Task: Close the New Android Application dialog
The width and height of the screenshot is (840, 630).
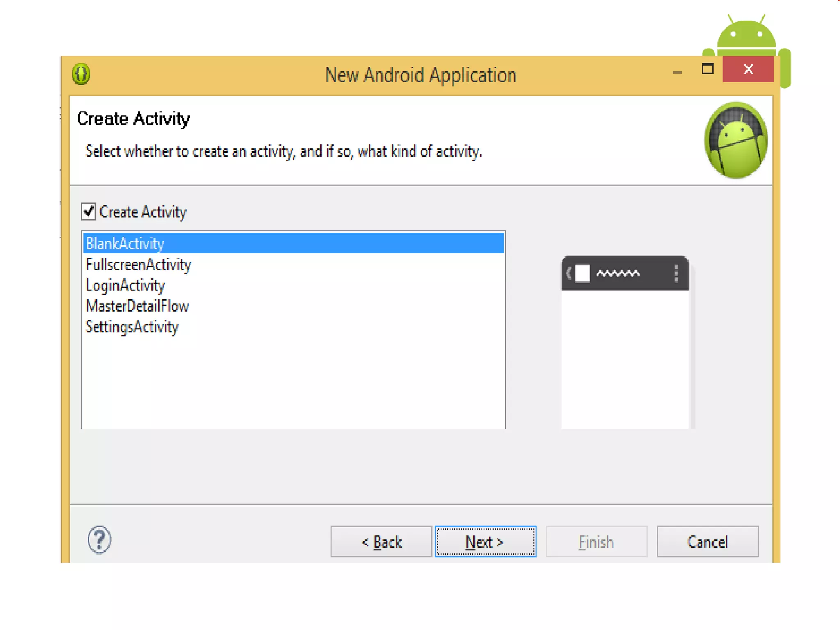Action: (x=748, y=69)
